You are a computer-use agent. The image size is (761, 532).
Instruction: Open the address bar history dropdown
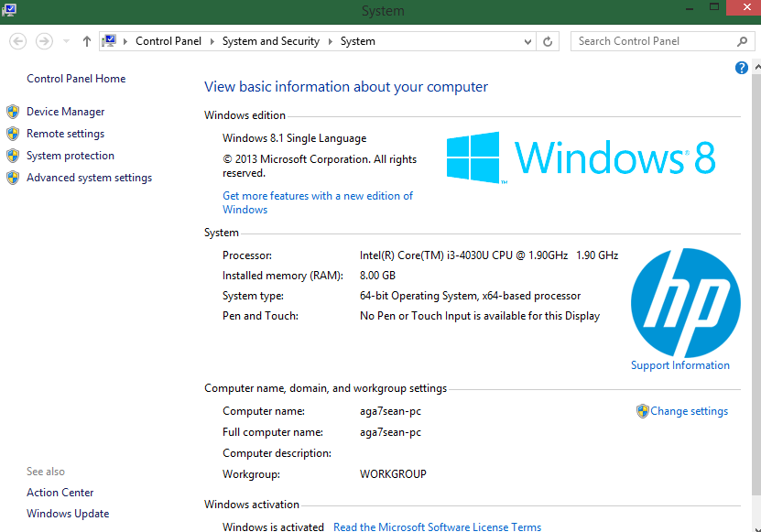click(528, 41)
